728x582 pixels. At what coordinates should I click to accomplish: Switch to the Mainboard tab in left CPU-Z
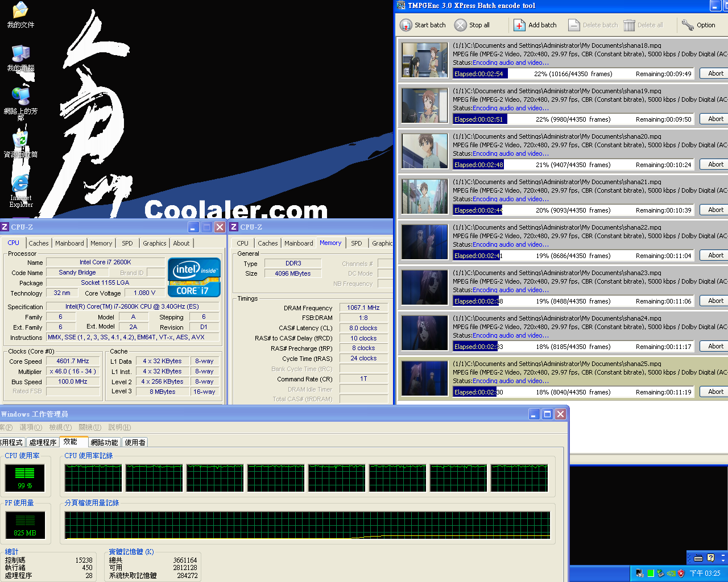pyautogui.click(x=69, y=243)
